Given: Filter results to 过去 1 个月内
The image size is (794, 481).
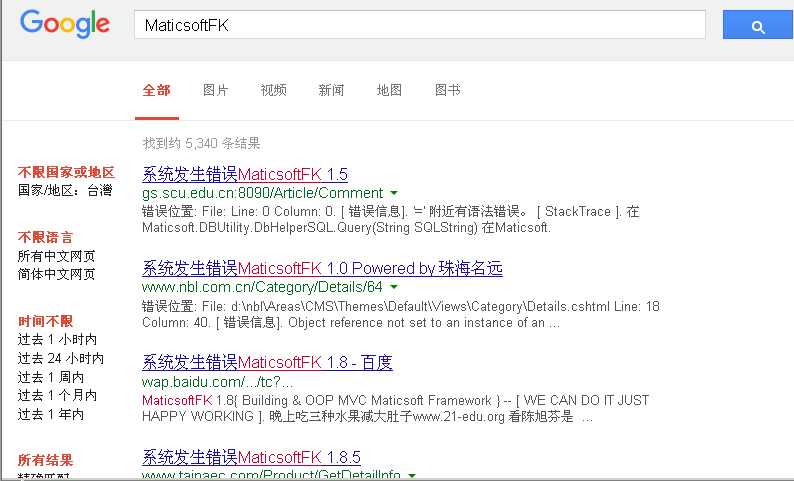Looking at the screenshot, I should [x=57, y=395].
